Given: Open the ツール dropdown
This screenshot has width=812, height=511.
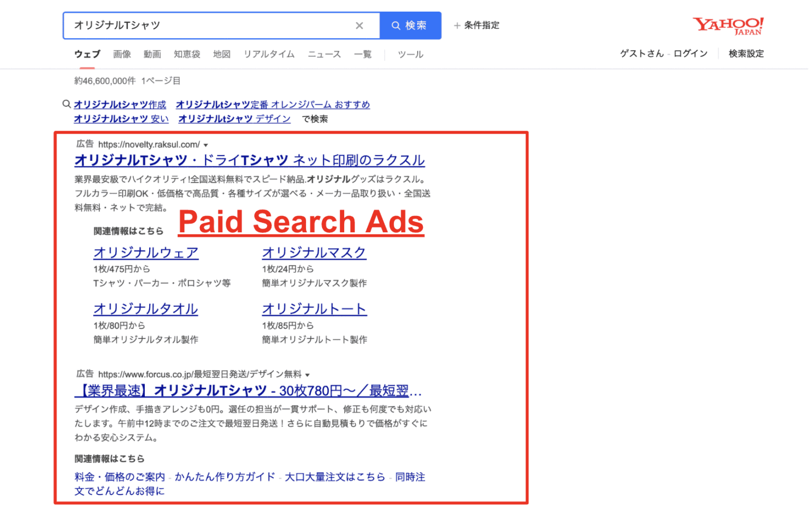Looking at the screenshot, I should pyautogui.click(x=410, y=54).
